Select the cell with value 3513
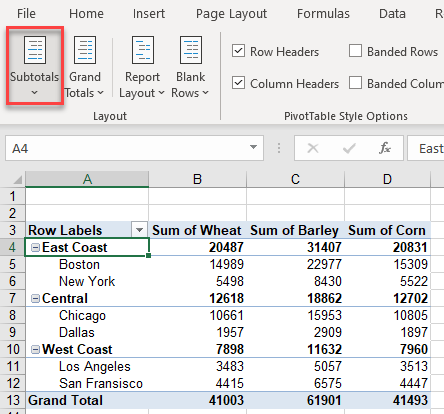The width and height of the screenshot is (444, 414). coord(387,366)
